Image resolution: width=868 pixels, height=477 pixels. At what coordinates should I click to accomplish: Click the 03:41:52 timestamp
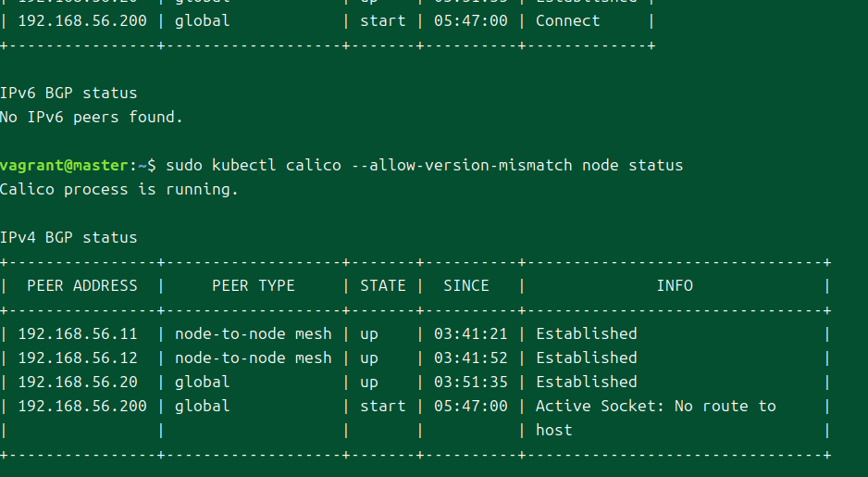471,358
